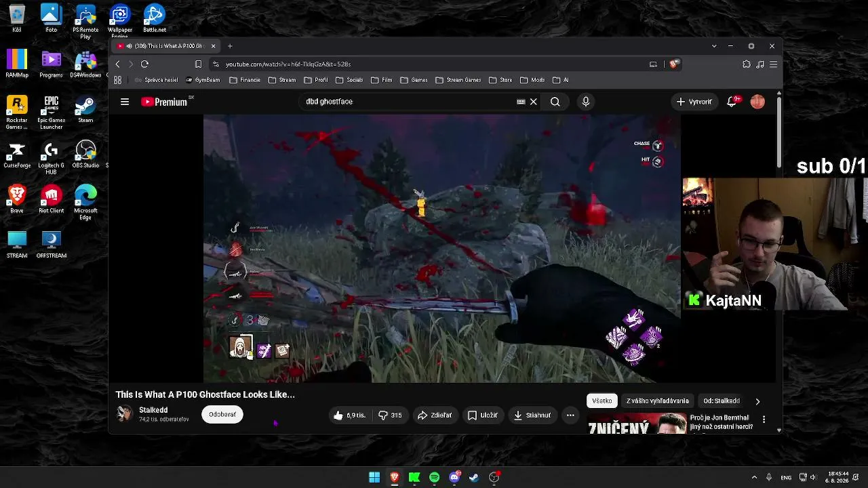Show hidden system tray icons
This screenshot has width=868, height=488.
coord(754,477)
